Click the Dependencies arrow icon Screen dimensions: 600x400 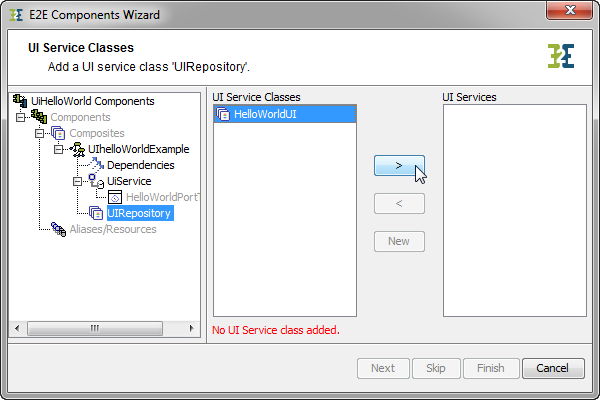(x=96, y=165)
